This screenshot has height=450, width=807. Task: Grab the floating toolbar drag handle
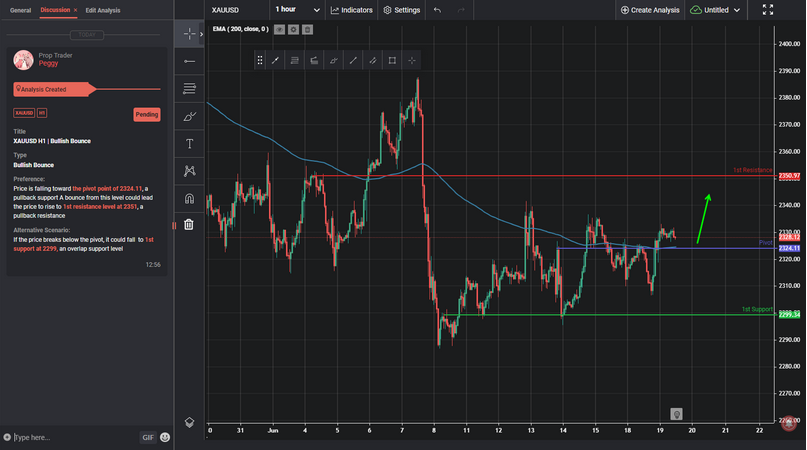[x=260, y=60]
